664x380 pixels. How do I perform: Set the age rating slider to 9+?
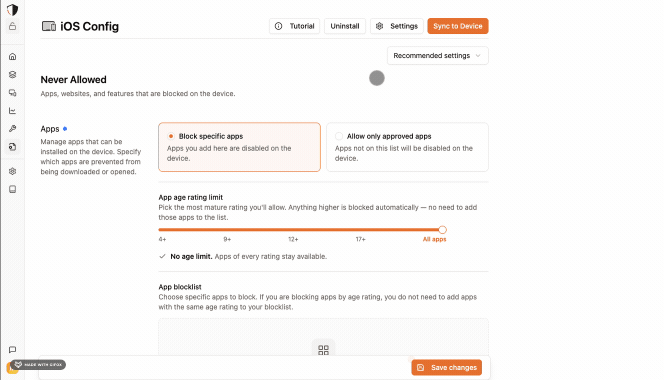[227, 239]
